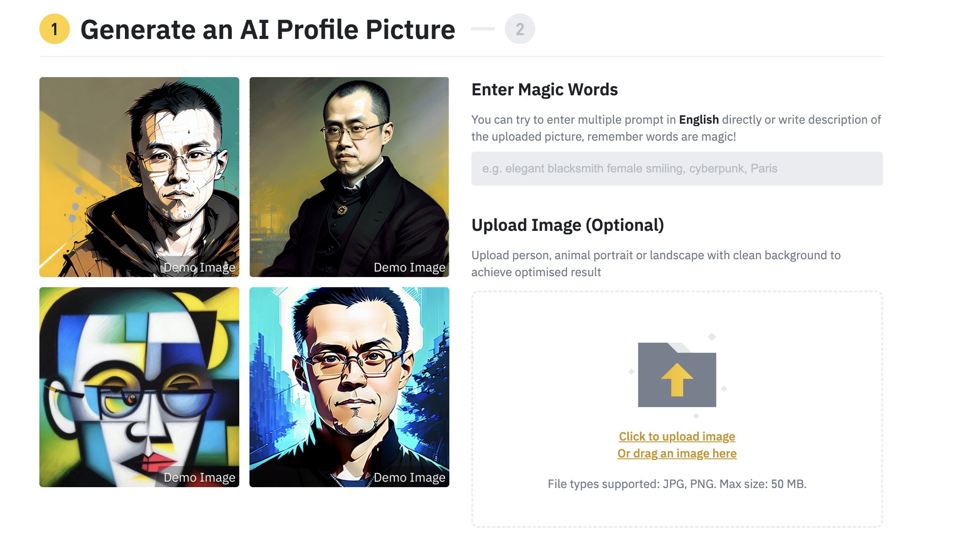Screen dimensions: 980x538
Task: Click the dashed upload drop zone area
Action: pos(677,409)
